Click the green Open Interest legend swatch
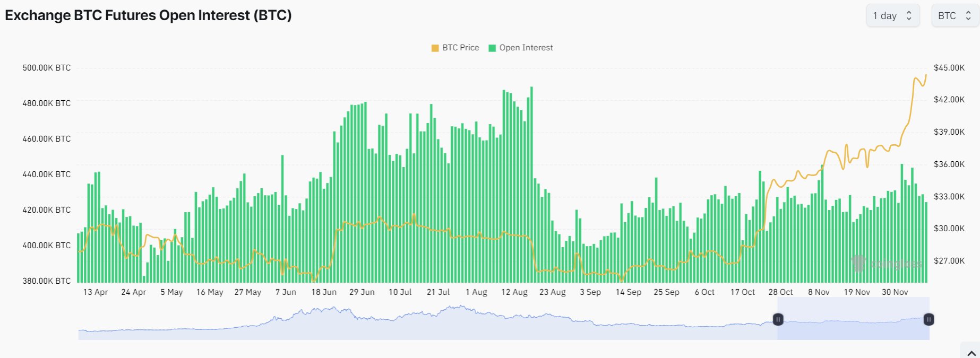The height and width of the screenshot is (358, 980). 492,48
